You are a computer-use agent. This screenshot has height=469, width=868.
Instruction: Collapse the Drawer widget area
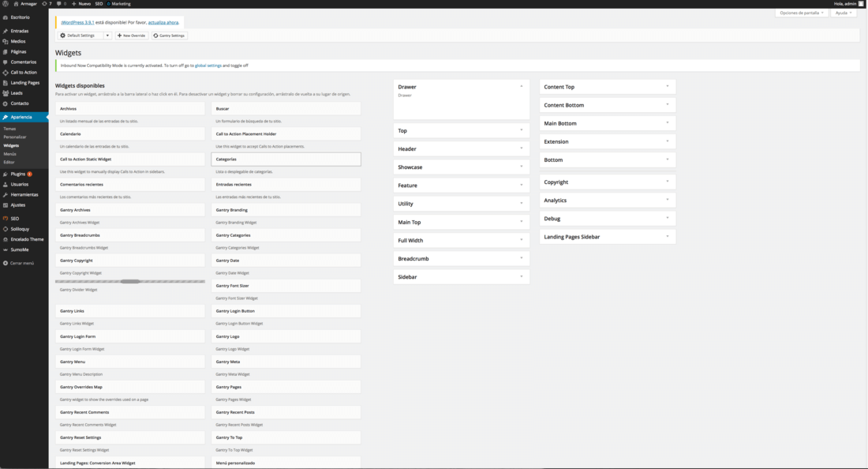point(521,86)
